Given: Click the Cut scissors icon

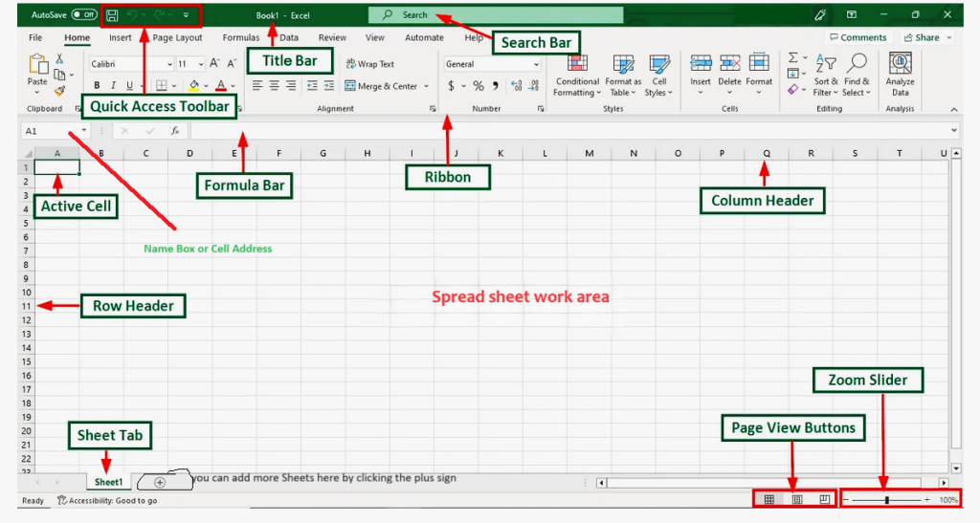Looking at the screenshot, I should 59,58.
